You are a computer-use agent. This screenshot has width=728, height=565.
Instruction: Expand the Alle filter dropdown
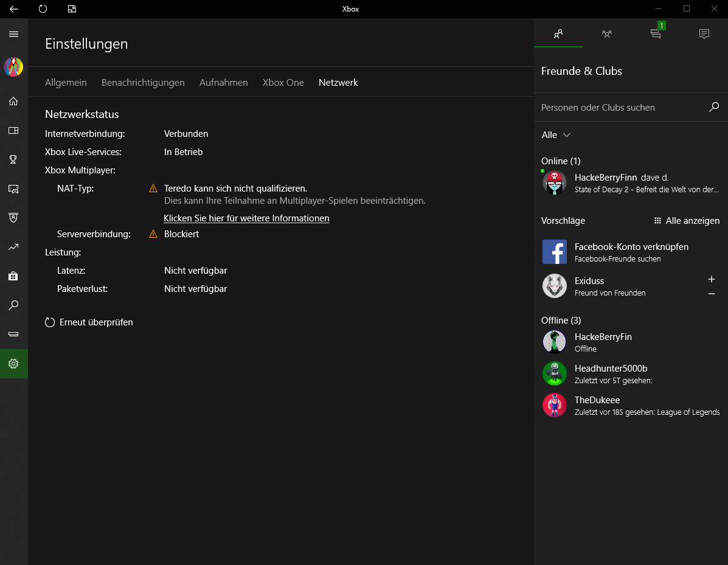tap(556, 135)
